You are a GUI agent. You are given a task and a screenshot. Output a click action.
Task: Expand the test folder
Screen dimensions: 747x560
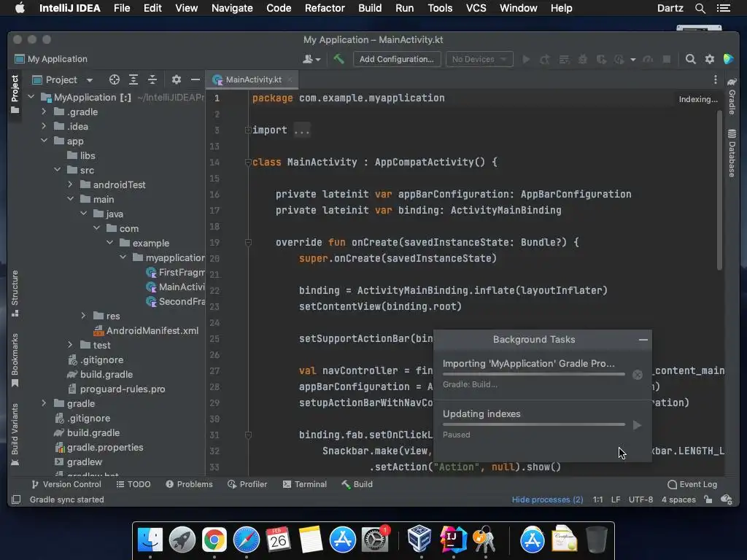tap(70, 345)
